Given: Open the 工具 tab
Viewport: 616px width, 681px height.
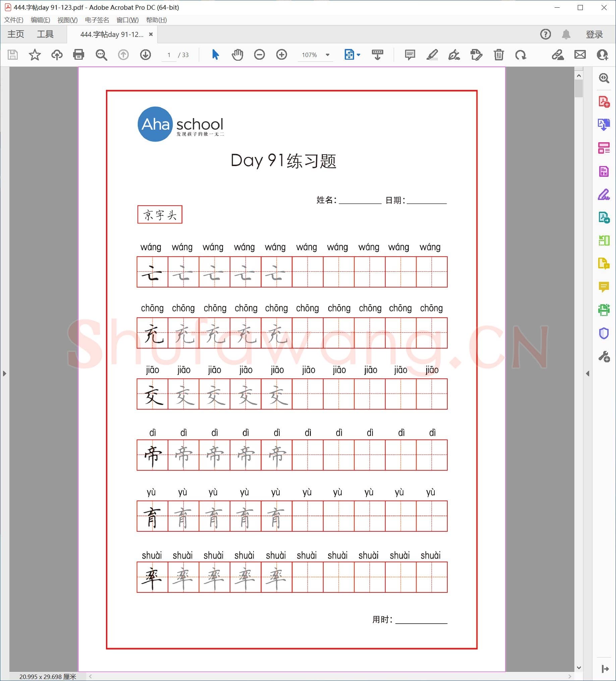Looking at the screenshot, I should coord(45,34).
